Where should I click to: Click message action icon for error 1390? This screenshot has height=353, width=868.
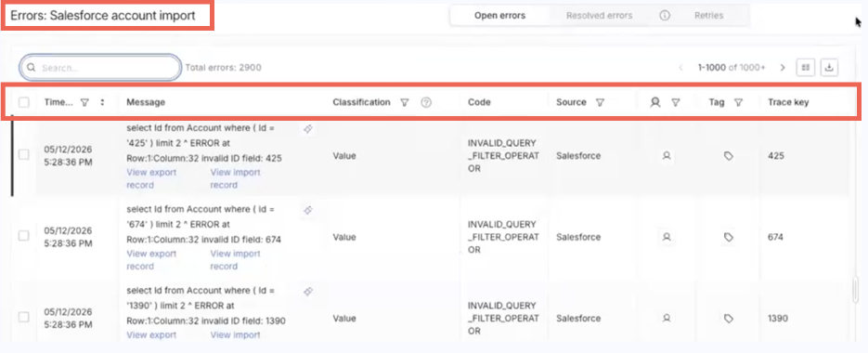(x=308, y=292)
